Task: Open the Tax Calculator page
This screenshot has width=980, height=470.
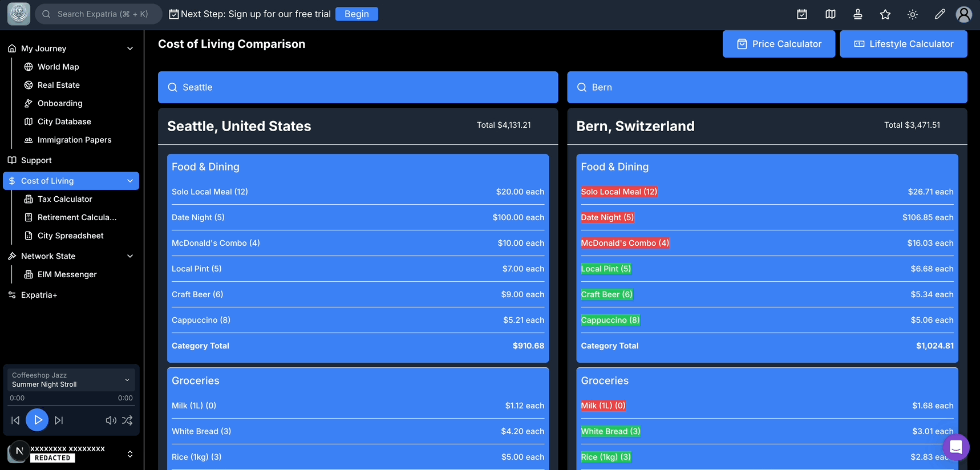Action: 64,199
